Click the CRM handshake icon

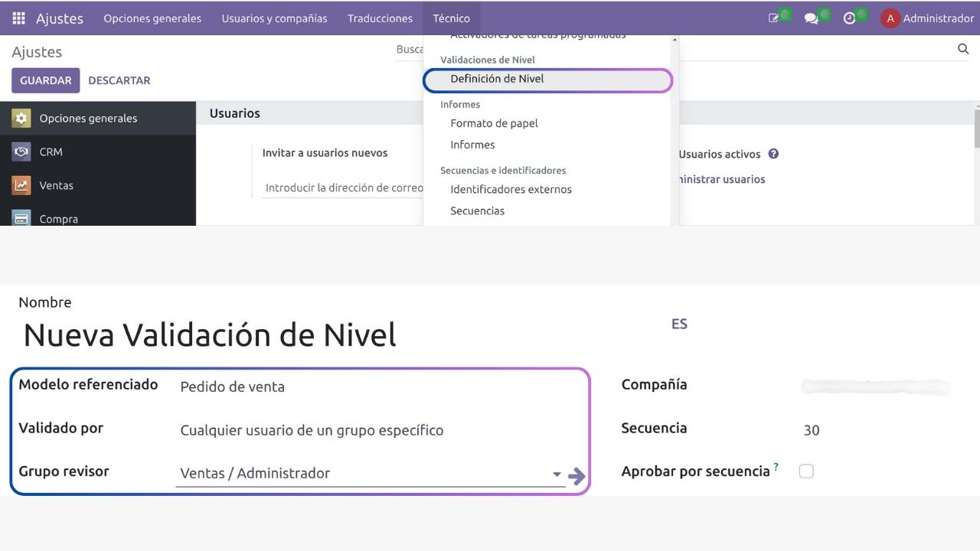pyautogui.click(x=21, y=152)
